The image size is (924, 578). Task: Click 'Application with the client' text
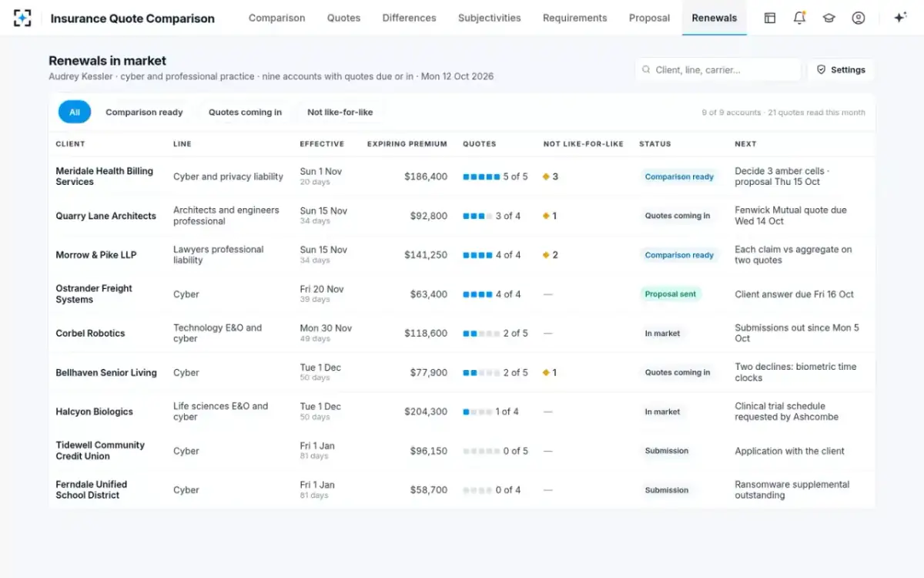(x=789, y=451)
